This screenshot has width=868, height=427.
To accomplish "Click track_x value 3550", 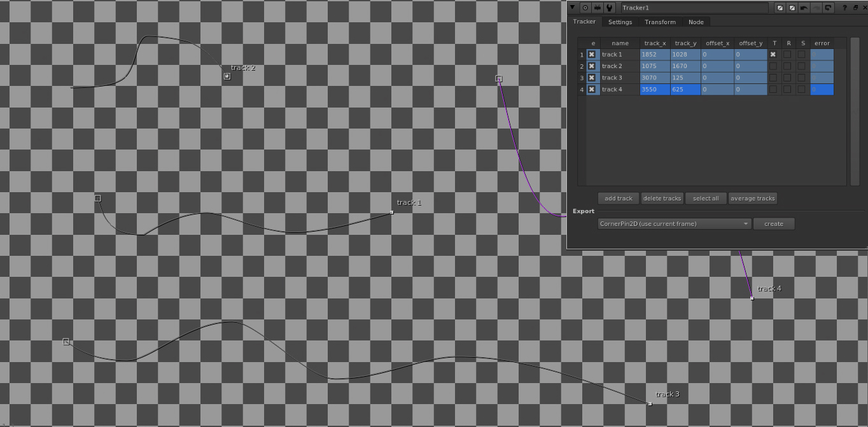I will tap(655, 89).
